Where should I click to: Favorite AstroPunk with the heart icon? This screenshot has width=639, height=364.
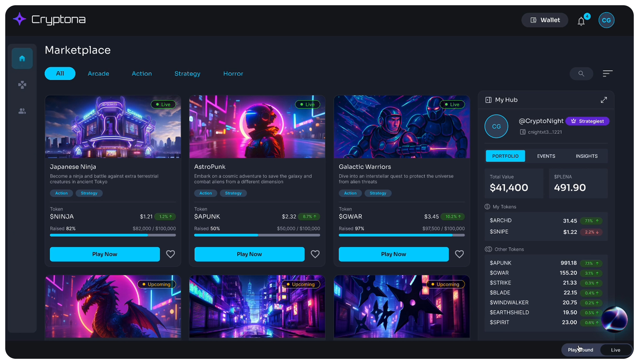pos(315,254)
